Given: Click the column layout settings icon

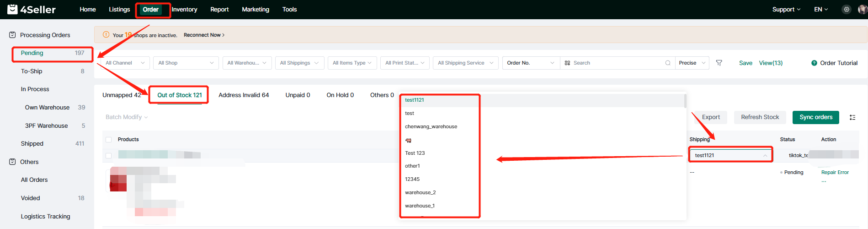Looking at the screenshot, I should click(852, 117).
